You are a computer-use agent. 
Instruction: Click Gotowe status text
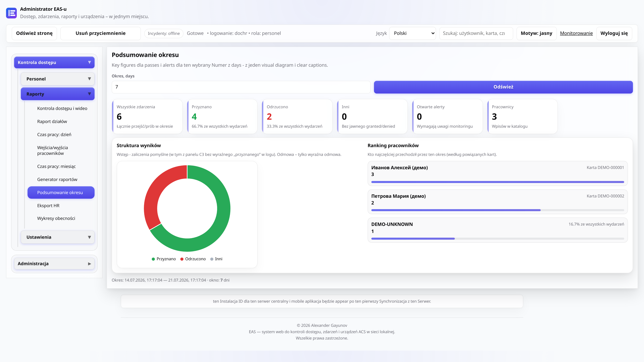pyautogui.click(x=195, y=33)
